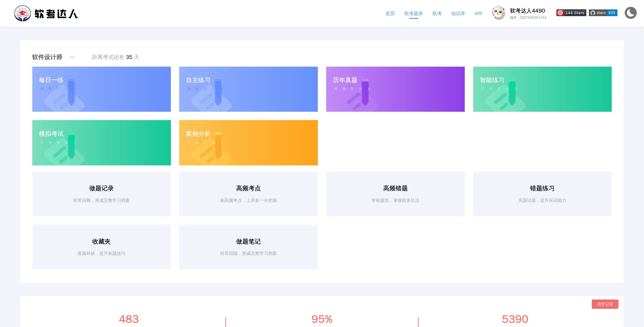
Task: Open the 案例分析 orange card
Action: coord(248,143)
